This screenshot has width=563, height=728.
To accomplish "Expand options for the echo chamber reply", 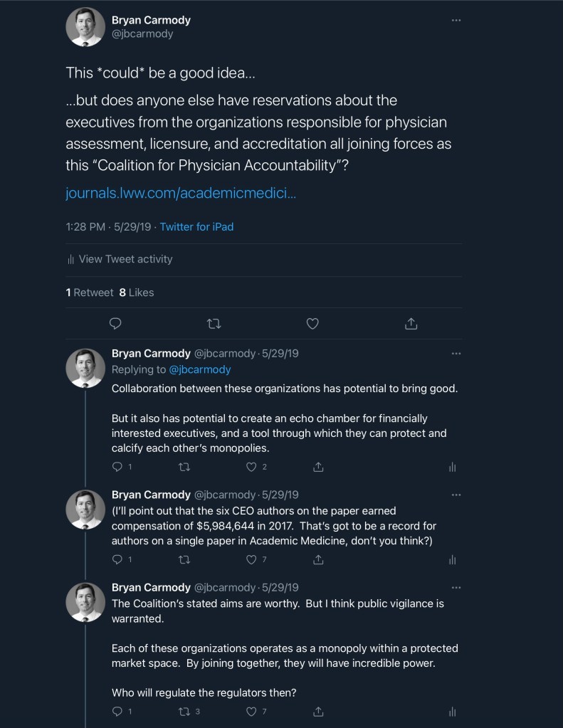I will pyautogui.click(x=456, y=353).
